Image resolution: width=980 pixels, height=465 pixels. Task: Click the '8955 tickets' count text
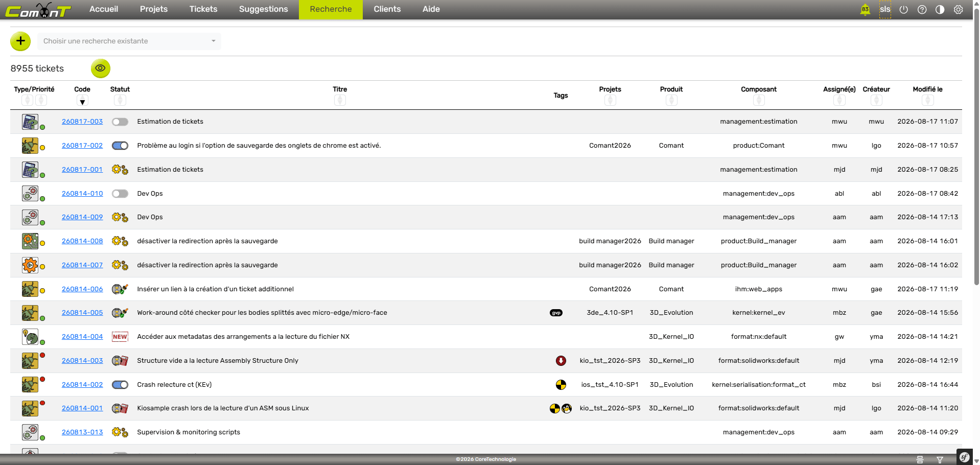37,68
